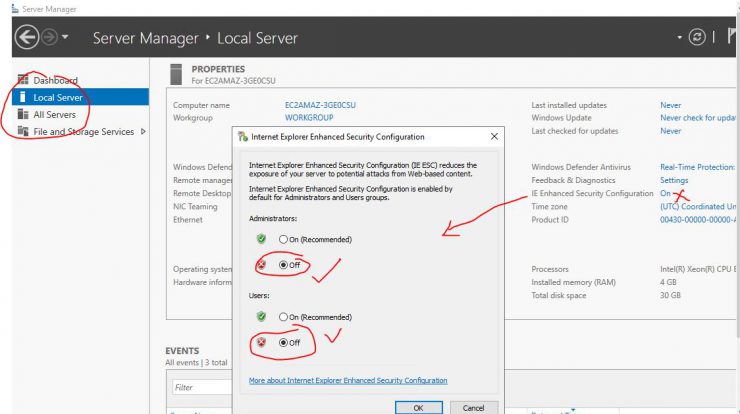Click the 'All events | 3 total' text

tap(196, 363)
